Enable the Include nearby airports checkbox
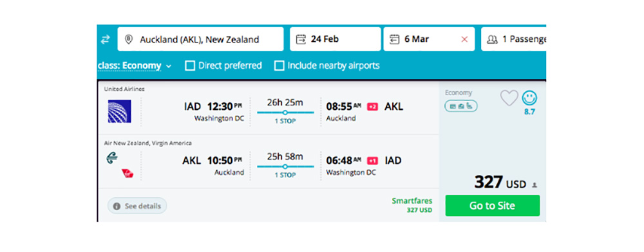 coord(279,66)
